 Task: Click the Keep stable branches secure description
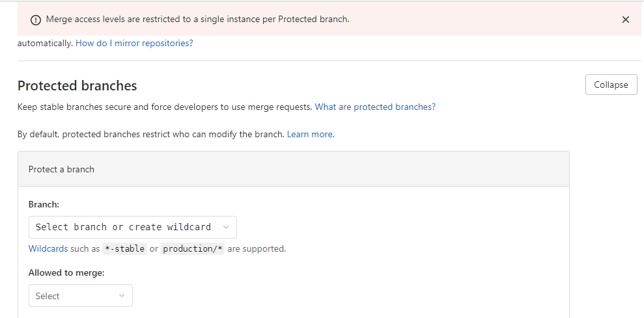tap(165, 107)
